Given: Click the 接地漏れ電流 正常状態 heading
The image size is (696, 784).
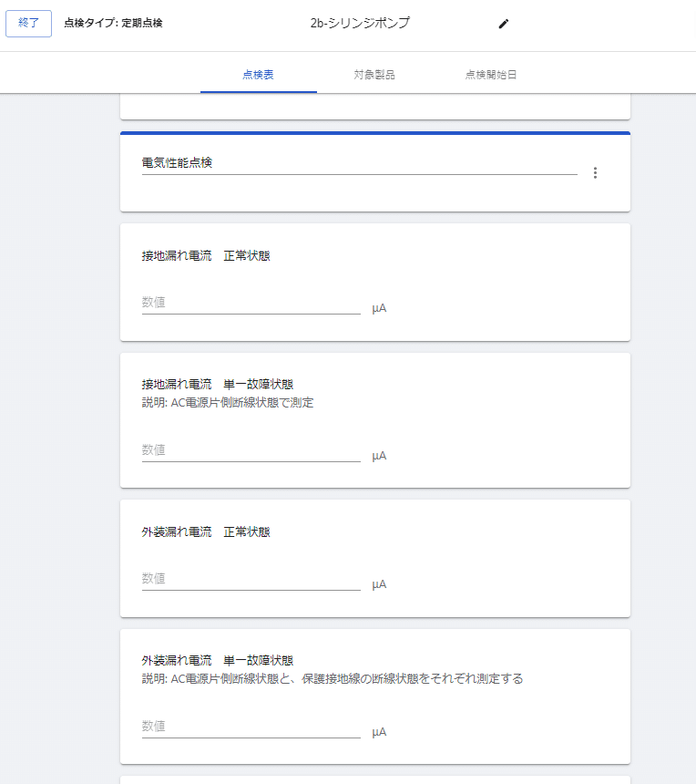Looking at the screenshot, I should tap(206, 256).
